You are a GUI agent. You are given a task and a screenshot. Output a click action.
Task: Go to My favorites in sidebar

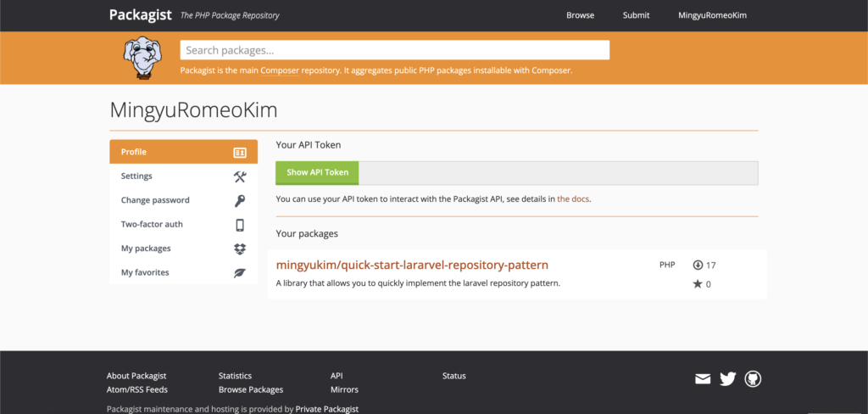coord(184,272)
